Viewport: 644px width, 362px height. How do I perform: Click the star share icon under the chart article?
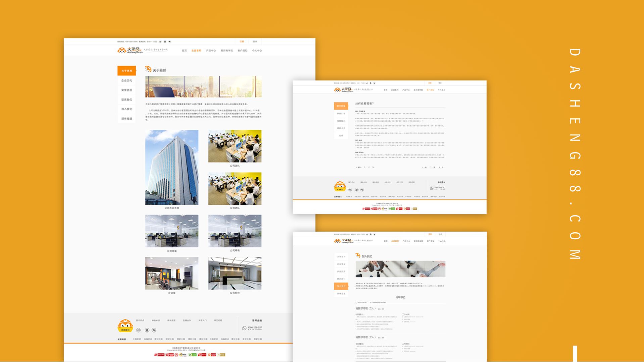click(x=364, y=167)
